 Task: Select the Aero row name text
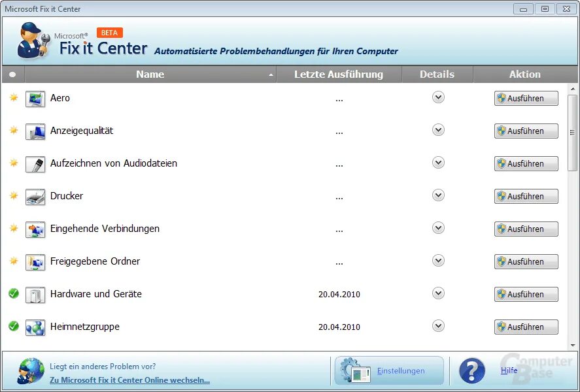60,98
